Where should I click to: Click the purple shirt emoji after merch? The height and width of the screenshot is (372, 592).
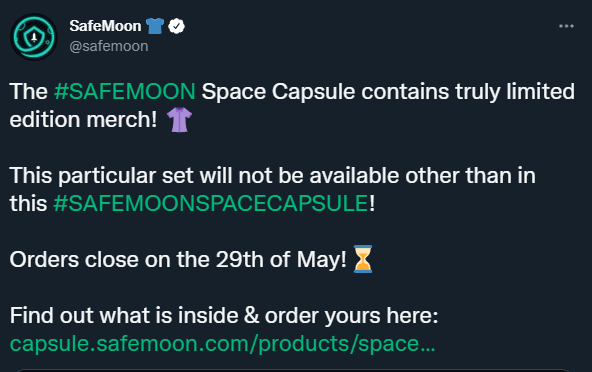[x=179, y=119]
